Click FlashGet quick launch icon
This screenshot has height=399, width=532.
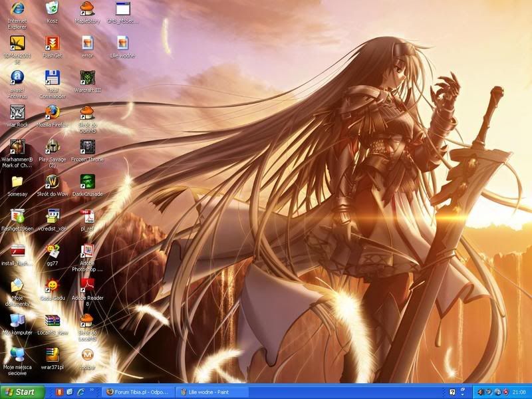pos(59,392)
